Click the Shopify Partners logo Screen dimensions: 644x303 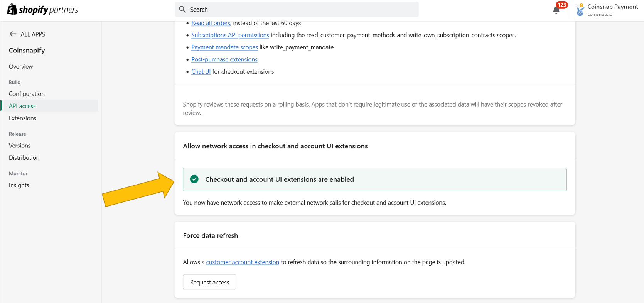[43, 10]
